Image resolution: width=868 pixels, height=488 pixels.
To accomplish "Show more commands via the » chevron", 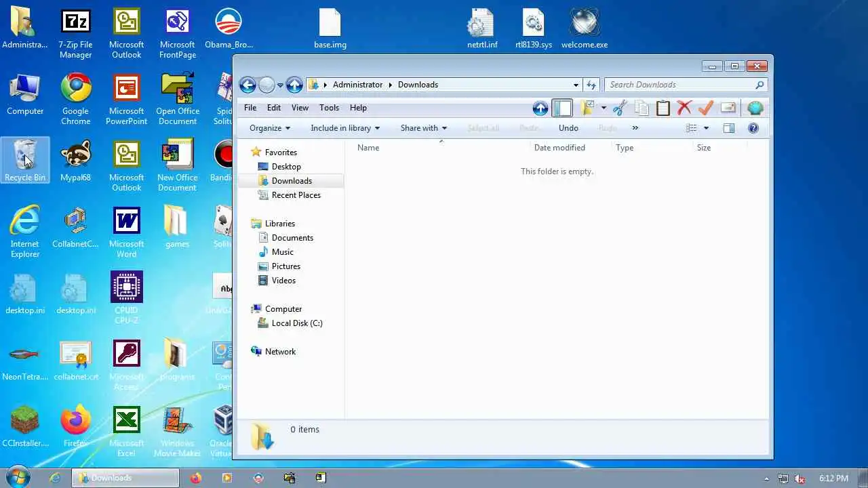I will point(635,128).
